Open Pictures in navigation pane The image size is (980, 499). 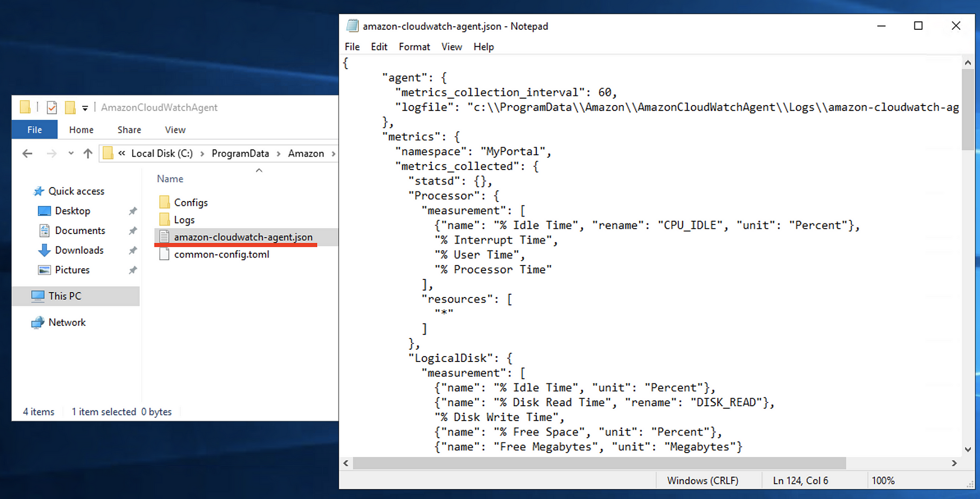coord(72,270)
